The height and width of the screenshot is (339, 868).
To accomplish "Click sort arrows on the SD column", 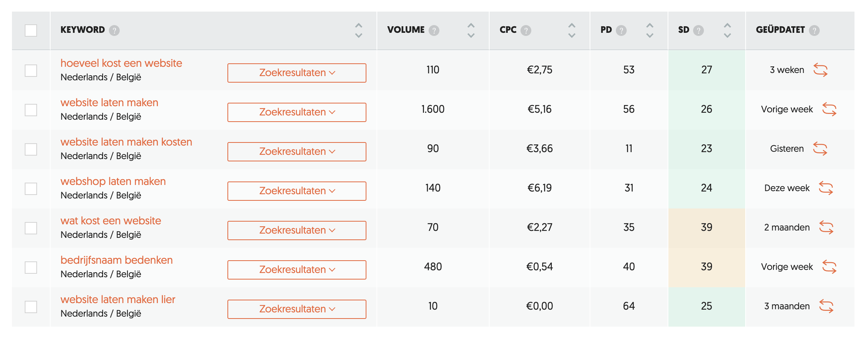I will pyautogui.click(x=727, y=31).
